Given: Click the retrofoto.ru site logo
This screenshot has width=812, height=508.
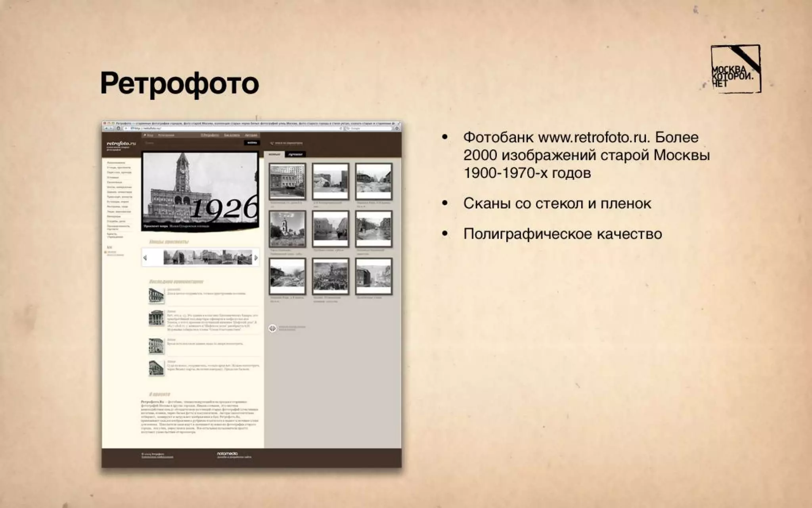Looking at the screenshot, I should coord(121,143).
